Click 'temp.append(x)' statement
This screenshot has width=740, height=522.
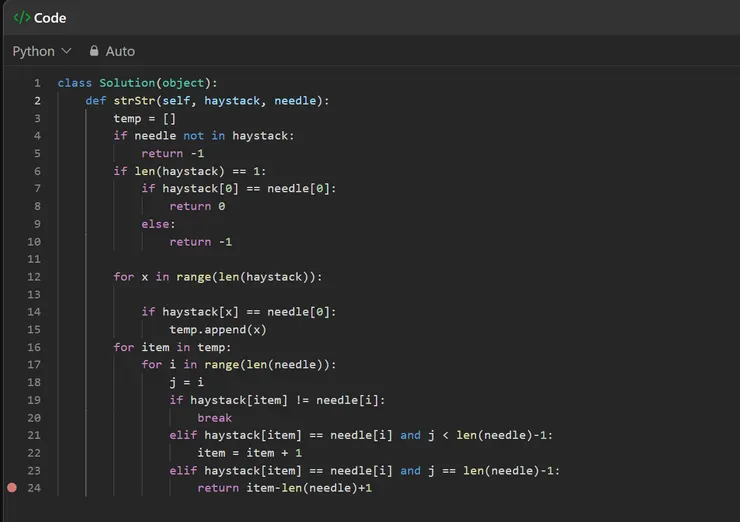pyautogui.click(x=218, y=329)
